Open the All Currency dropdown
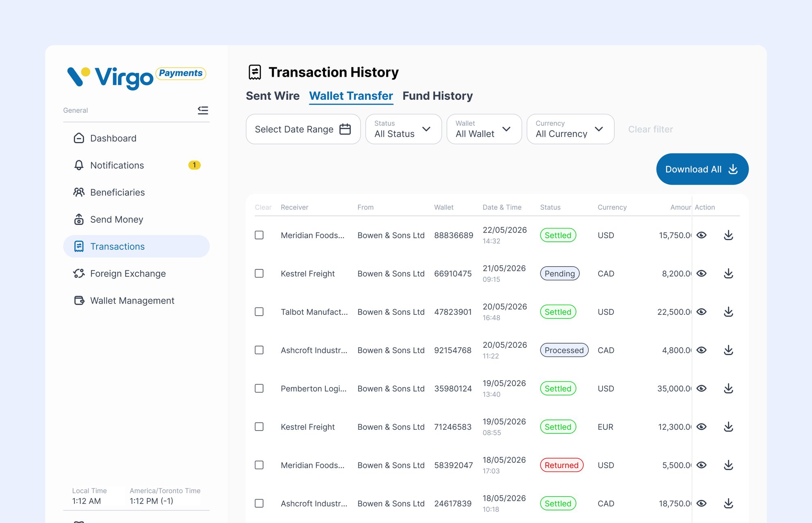 570,129
